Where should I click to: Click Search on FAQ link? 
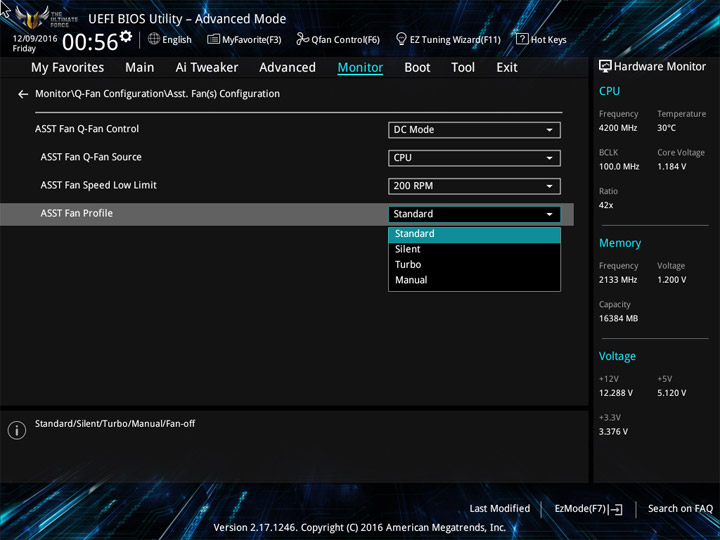[x=680, y=509]
